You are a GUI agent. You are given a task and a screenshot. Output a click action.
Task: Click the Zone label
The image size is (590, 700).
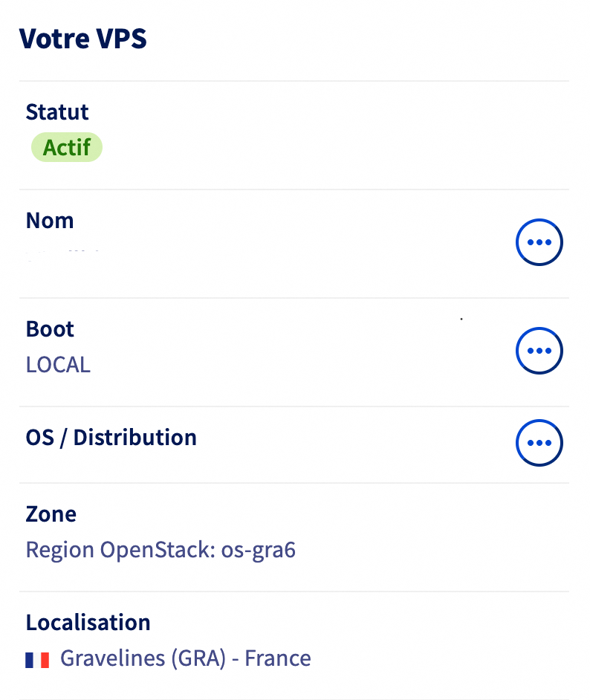click(x=51, y=514)
